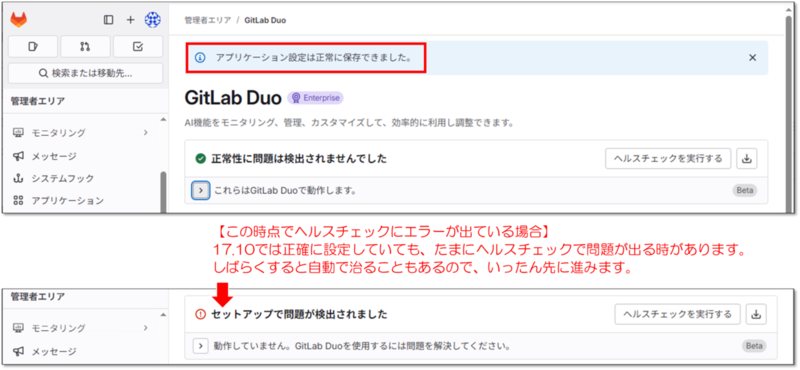Open the to-do list icon button

(138, 46)
